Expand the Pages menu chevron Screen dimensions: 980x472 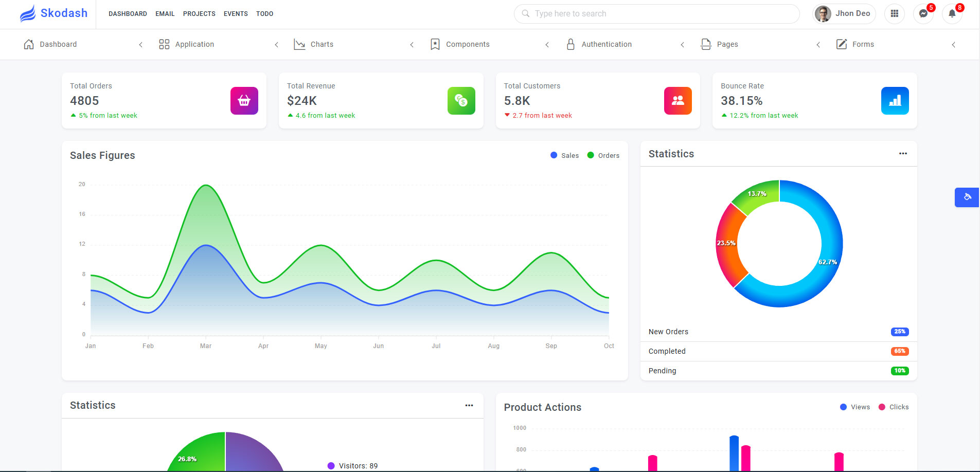coord(818,45)
